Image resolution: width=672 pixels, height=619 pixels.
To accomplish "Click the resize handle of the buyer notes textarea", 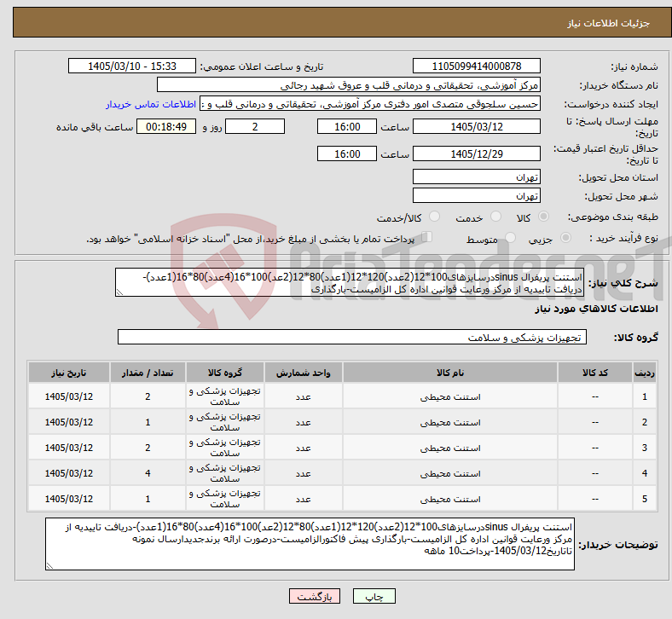I will pyautogui.click(x=49, y=566).
